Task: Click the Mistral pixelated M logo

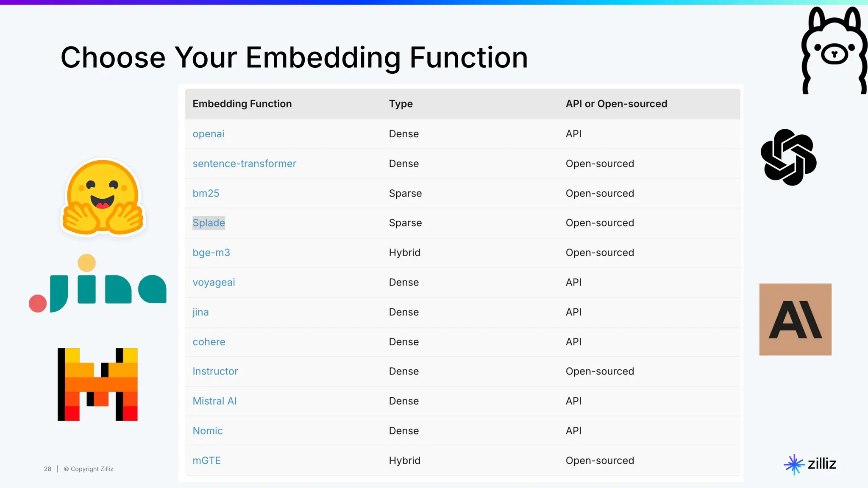Action: click(98, 384)
